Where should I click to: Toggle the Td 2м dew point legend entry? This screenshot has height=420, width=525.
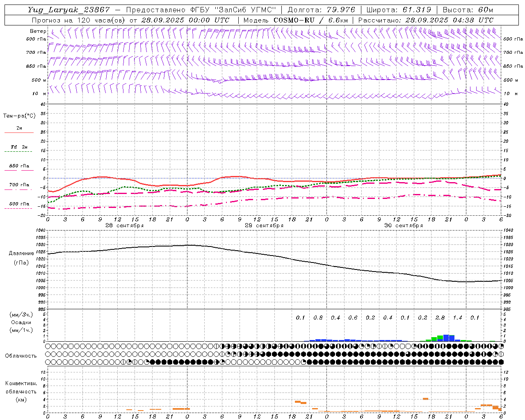(19, 147)
